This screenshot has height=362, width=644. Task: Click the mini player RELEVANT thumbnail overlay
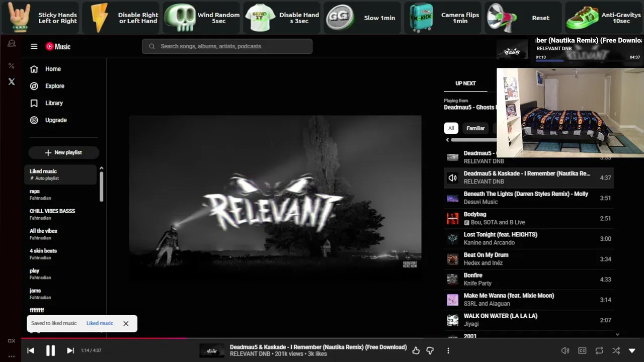[x=513, y=51]
